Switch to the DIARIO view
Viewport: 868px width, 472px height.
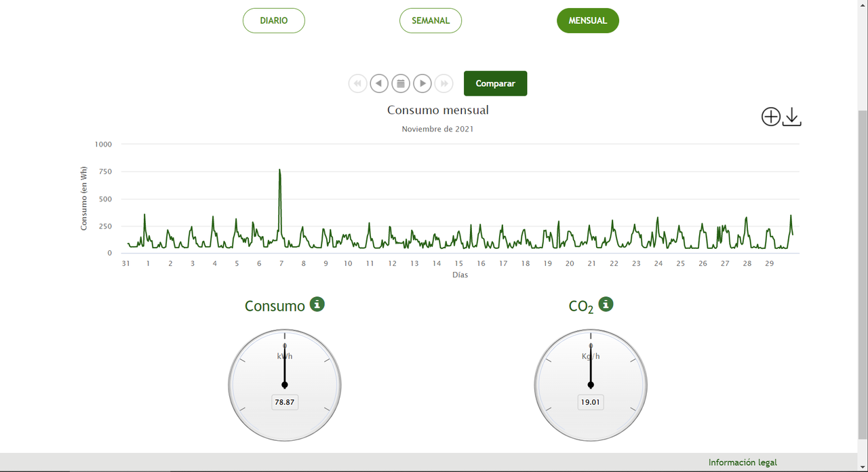coord(274,20)
